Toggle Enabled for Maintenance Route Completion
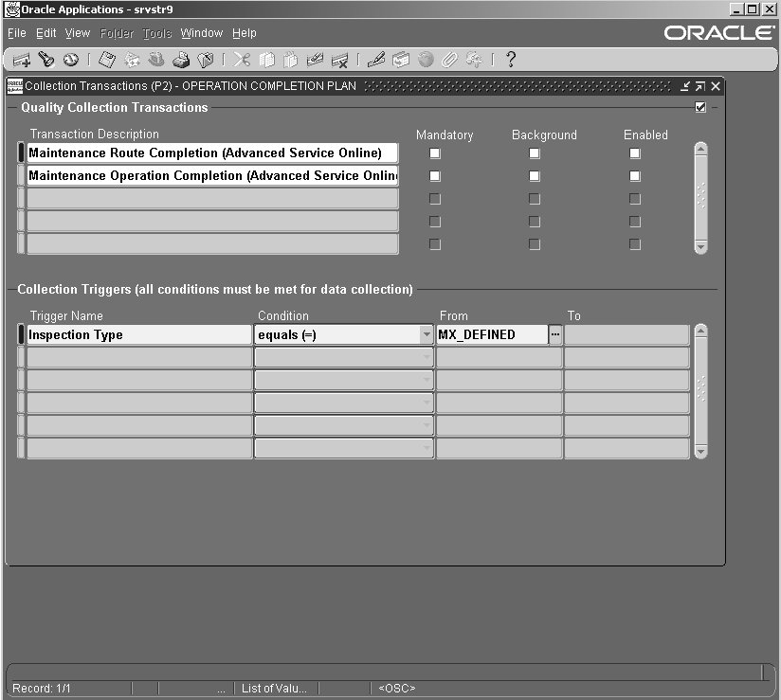Viewport: 781px width, 700px height. point(635,153)
